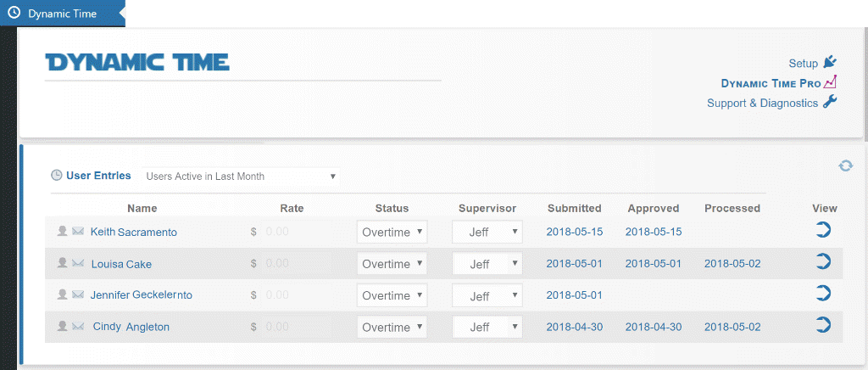Open the View icon for Jennifer Geckelernto
The height and width of the screenshot is (370, 868).
pyautogui.click(x=824, y=293)
